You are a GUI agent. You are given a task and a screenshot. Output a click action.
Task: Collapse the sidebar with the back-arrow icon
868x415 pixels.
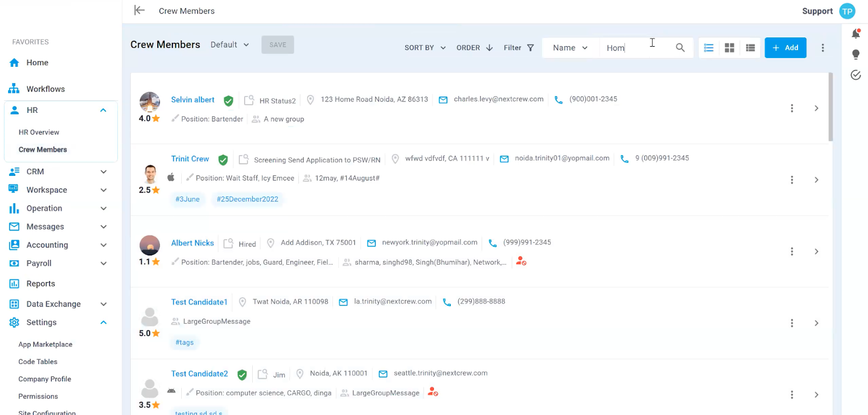[x=139, y=10]
